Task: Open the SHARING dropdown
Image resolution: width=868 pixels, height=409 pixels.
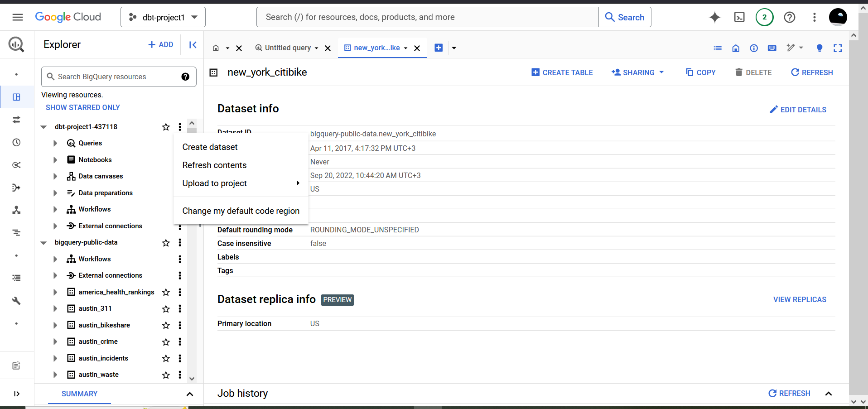Action: tap(637, 72)
